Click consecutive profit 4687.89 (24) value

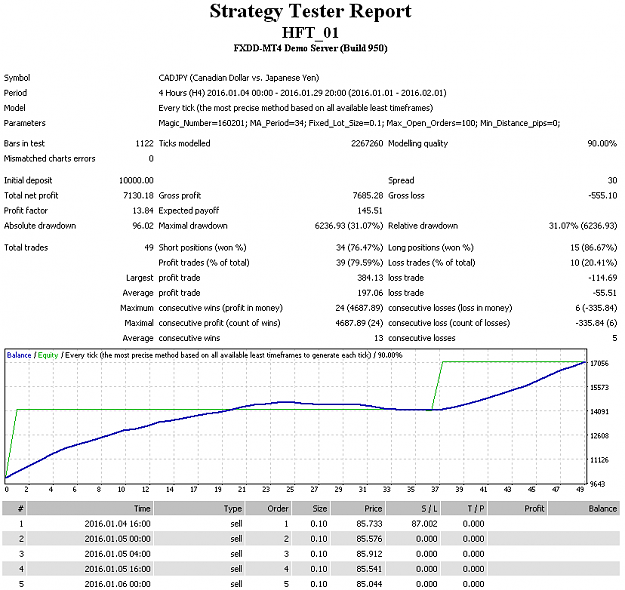pos(359,323)
